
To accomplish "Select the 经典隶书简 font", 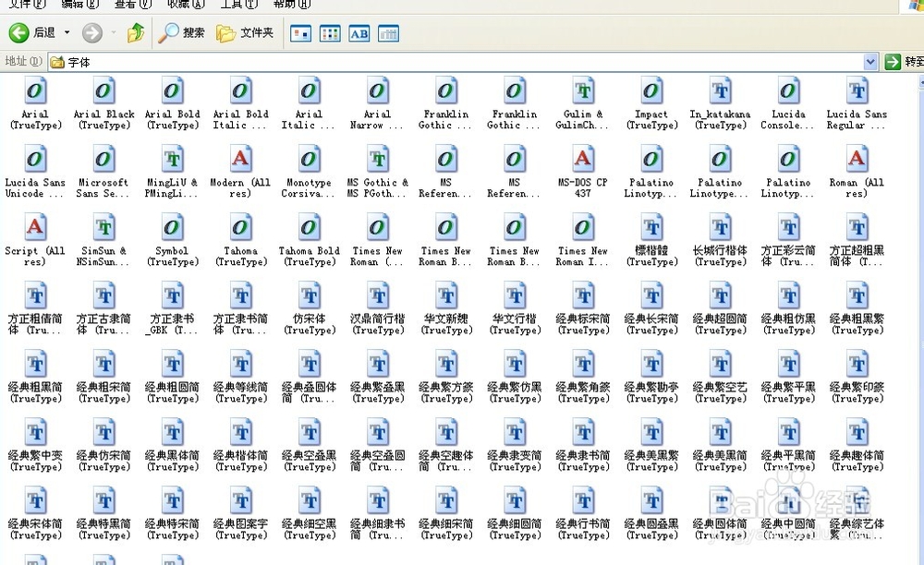I will (x=583, y=445).
